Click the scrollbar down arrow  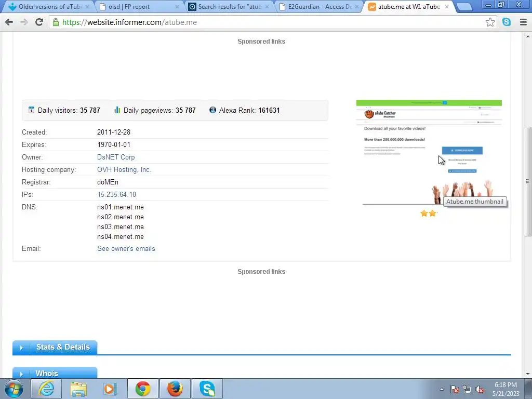point(527,374)
